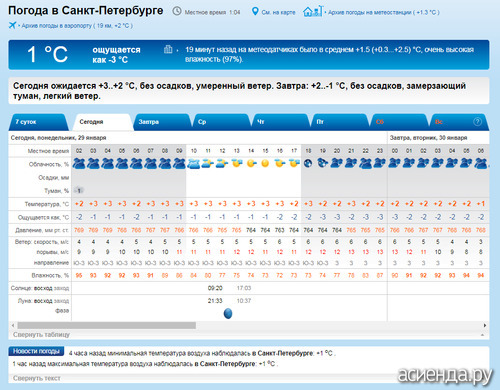Click the moon phase icon
Viewport: 500px width, 390px height.
click(x=228, y=313)
